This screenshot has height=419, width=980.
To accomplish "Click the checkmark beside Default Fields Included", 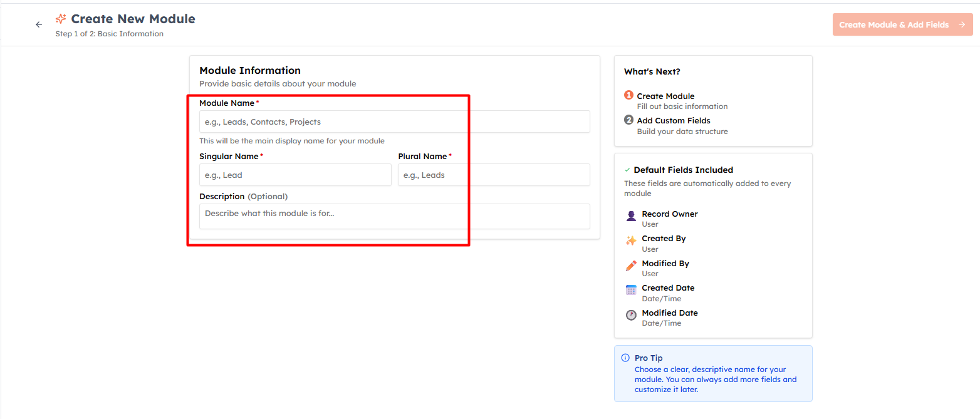I will coord(627,170).
